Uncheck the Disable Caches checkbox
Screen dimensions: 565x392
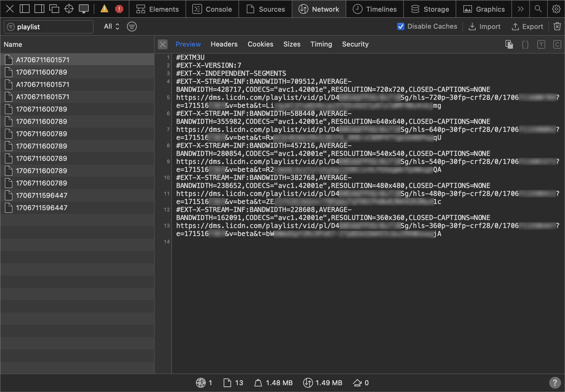[401, 27]
